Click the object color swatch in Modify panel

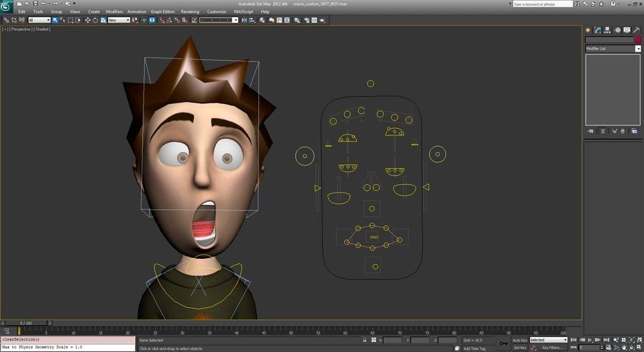click(x=638, y=40)
